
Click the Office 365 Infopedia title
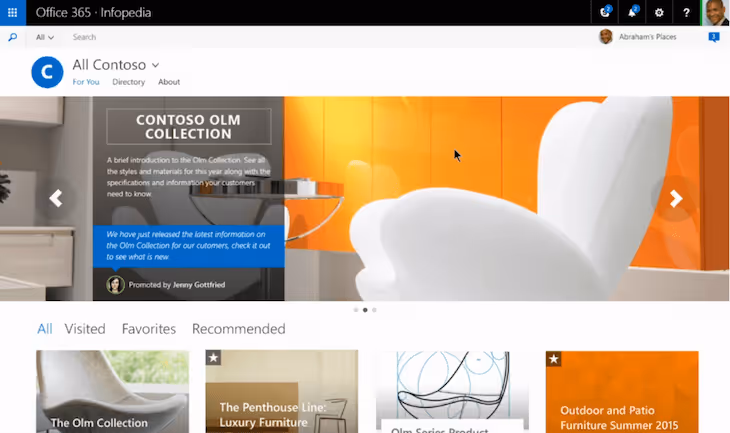[x=93, y=13]
